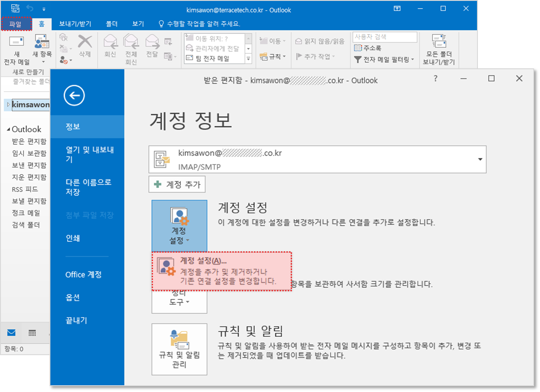This screenshot has height=392, width=540.
Task: Select Options (옵션) in the left sidebar
Action: point(72,298)
